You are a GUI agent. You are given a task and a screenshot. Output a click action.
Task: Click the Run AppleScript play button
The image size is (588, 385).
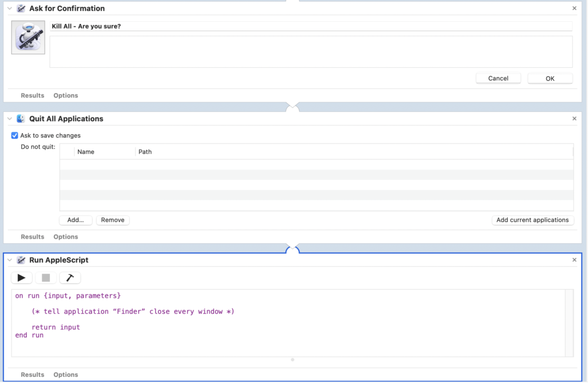click(x=22, y=278)
